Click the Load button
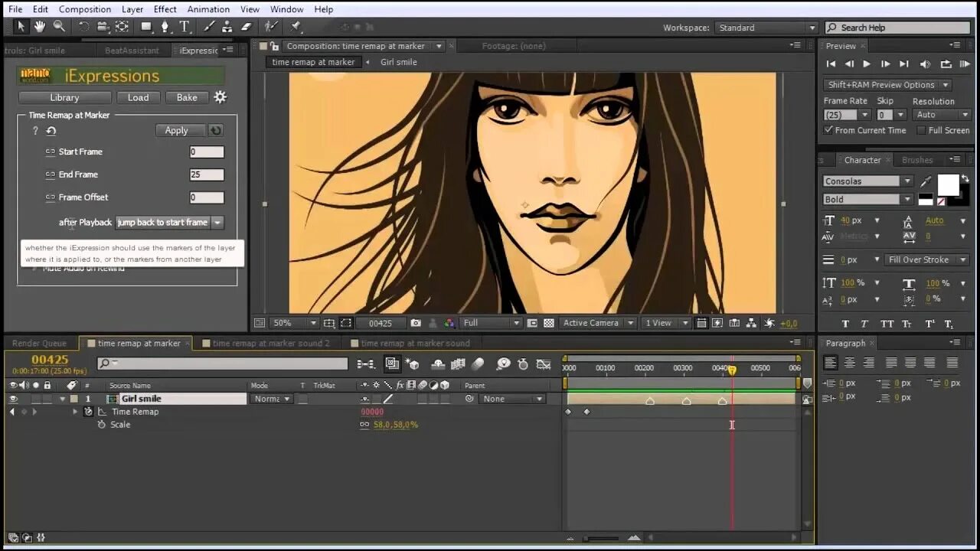The width and height of the screenshot is (980, 551). [x=139, y=98]
